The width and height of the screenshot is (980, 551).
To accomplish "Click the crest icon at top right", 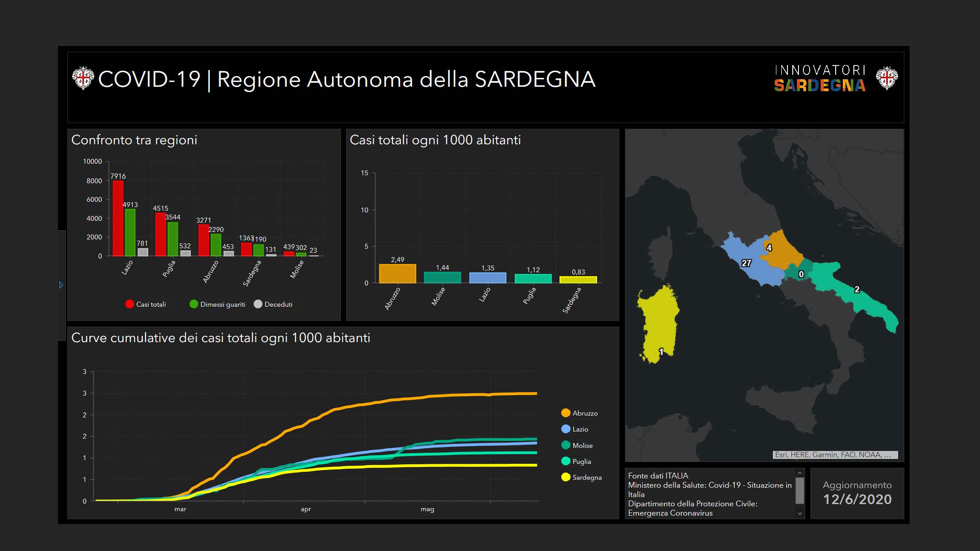I will coord(887,78).
